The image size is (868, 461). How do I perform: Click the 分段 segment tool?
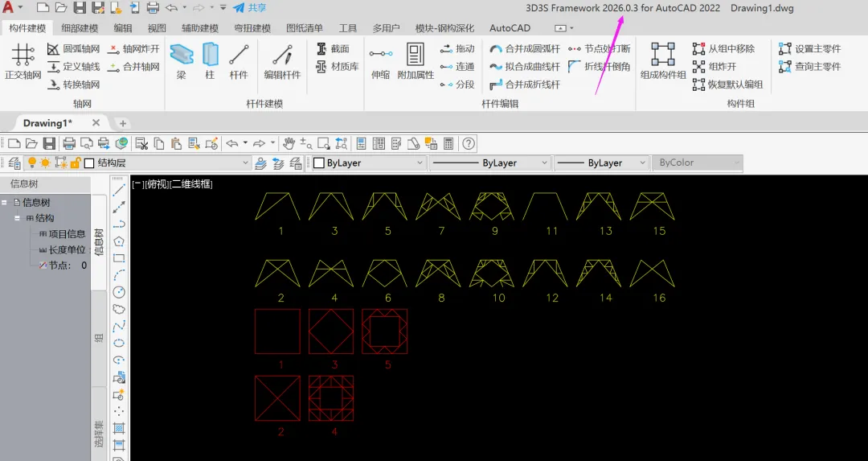coord(457,84)
